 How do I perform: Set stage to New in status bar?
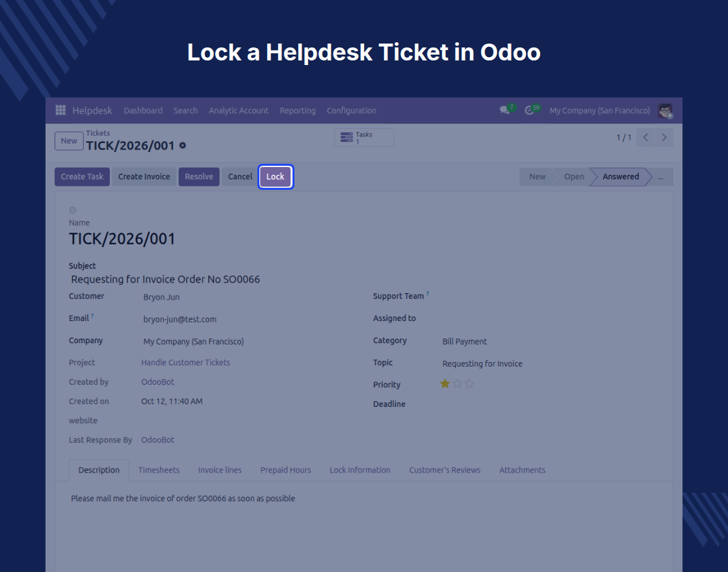[537, 177]
